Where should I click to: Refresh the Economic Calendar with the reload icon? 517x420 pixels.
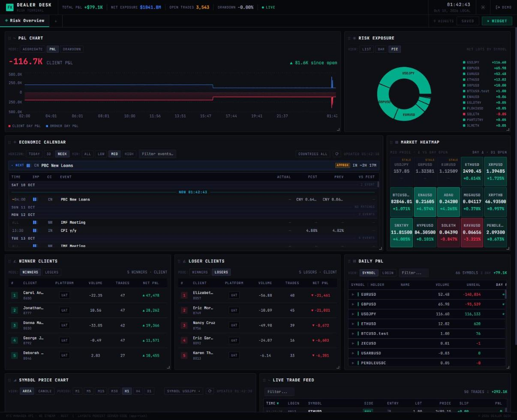[337, 154]
